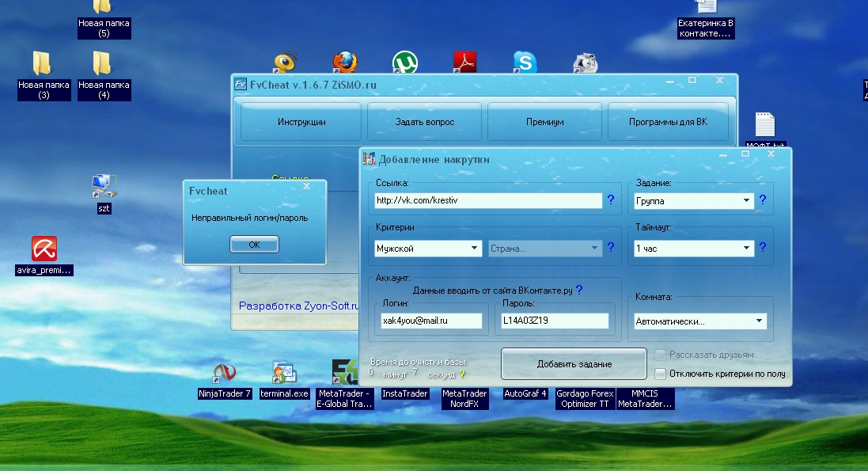
Task: Click the camera-shaped icon right of Skype
Action: point(585,63)
